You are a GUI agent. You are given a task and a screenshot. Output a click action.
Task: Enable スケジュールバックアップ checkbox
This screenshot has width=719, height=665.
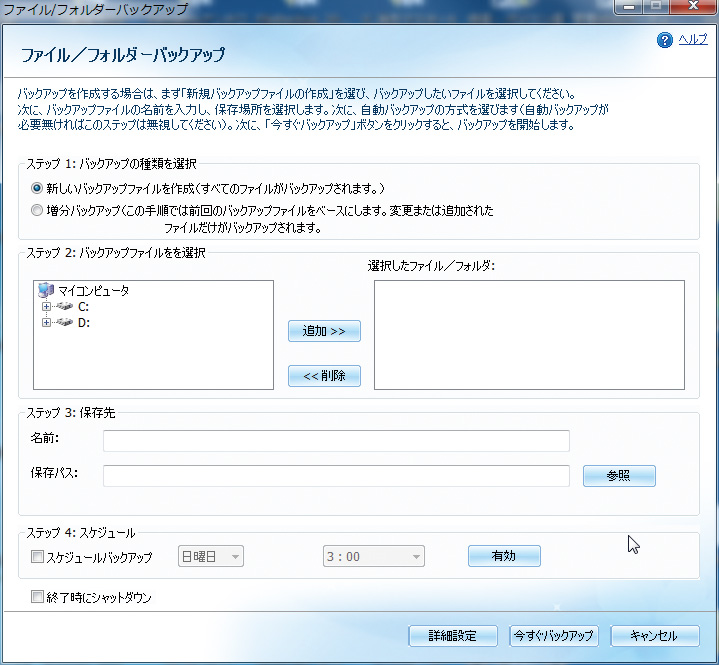pos(37,557)
